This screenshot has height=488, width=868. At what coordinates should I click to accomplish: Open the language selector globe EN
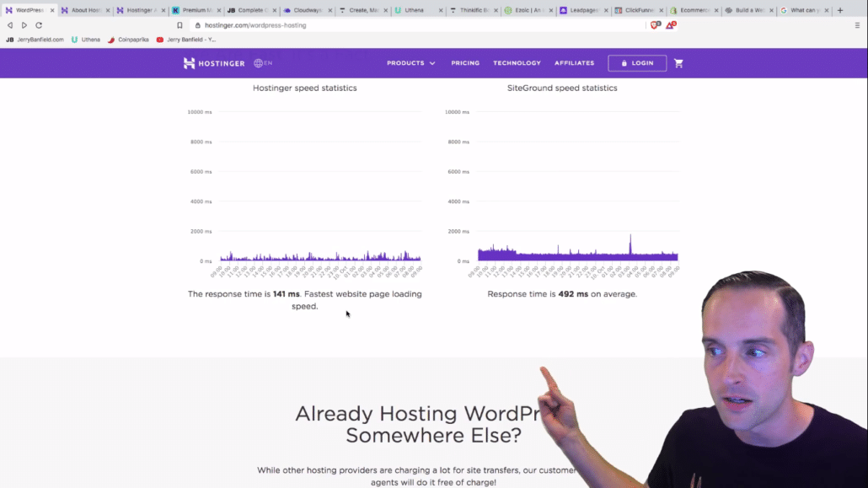click(263, 63)
